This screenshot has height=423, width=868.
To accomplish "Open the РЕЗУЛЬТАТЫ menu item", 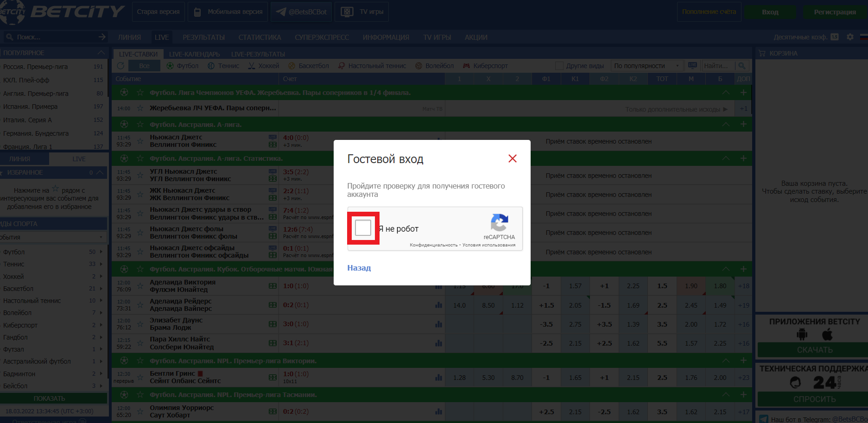I will tap(204, 38).
